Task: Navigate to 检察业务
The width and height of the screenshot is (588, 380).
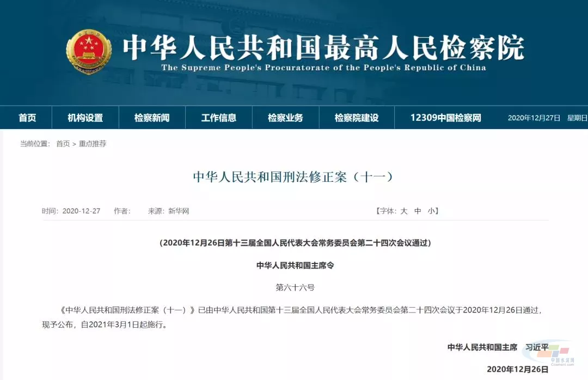Action: pos(285,117)
